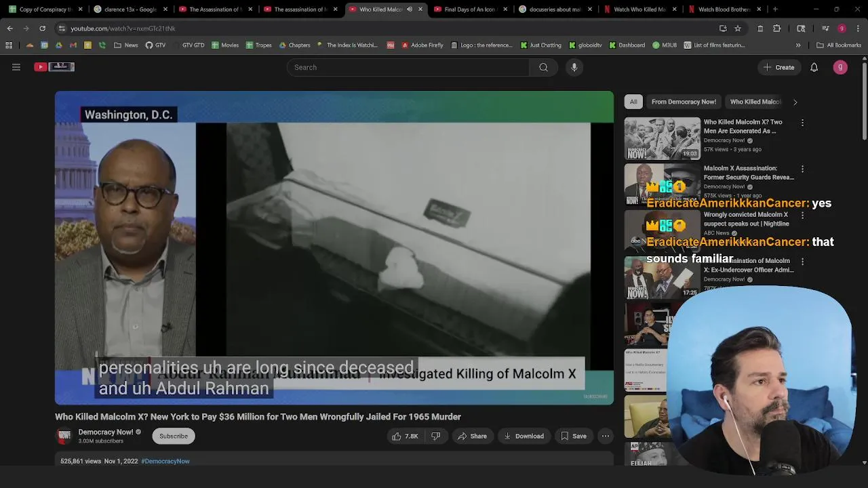Expand more hidden bookmarks chevron
Image resolution: width=868 pixels, height=488 pixels.
tap(798, 45)
